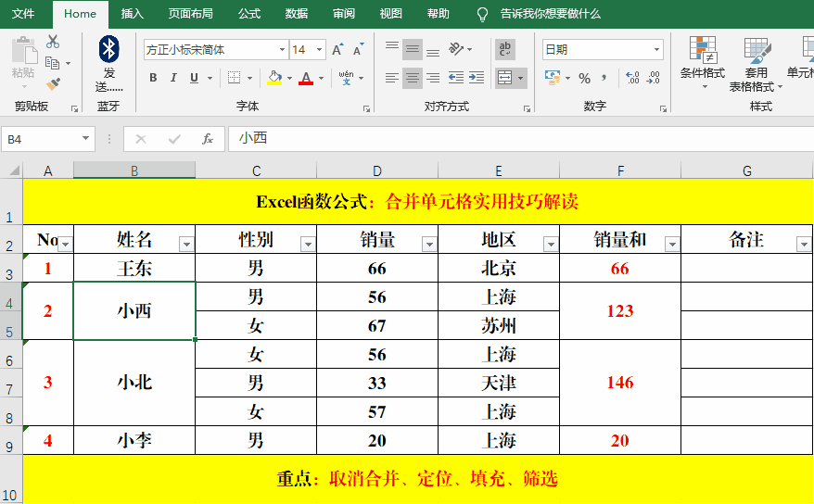Open the 姓名 column filter dropdown
The image size is (814, 504).
point(186,244)
